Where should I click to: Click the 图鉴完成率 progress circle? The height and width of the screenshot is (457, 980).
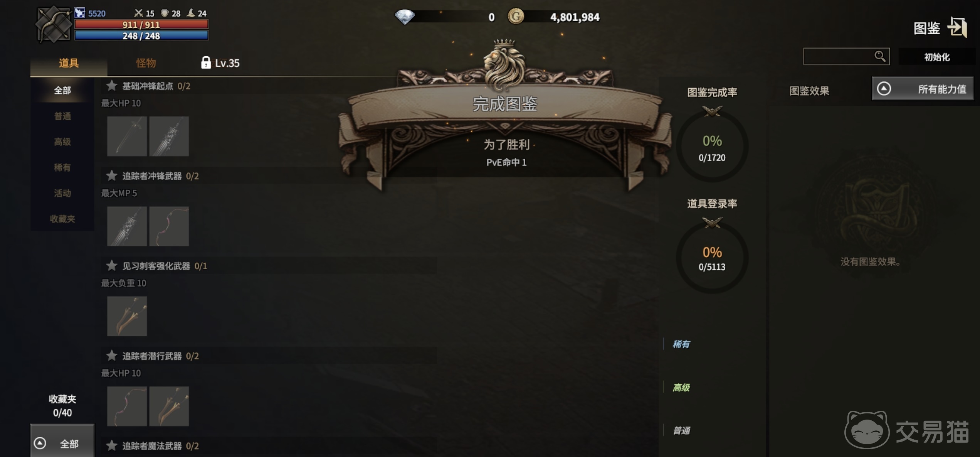pos(712,147)
